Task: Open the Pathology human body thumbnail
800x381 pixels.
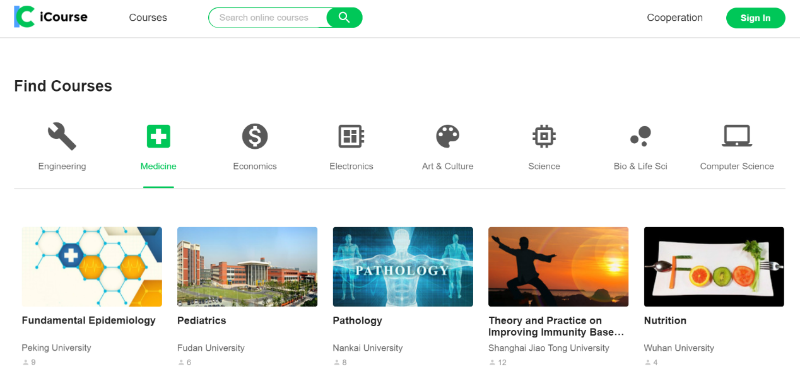Action: [x=403, y=267]
